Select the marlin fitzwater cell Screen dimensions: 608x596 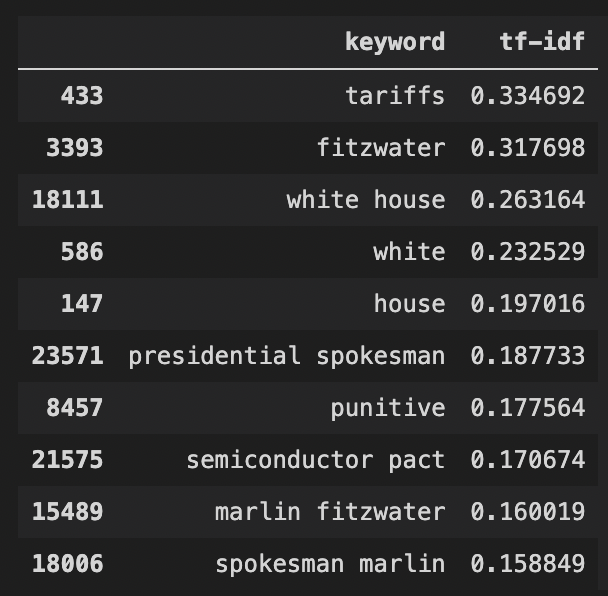tap(330, 512)
